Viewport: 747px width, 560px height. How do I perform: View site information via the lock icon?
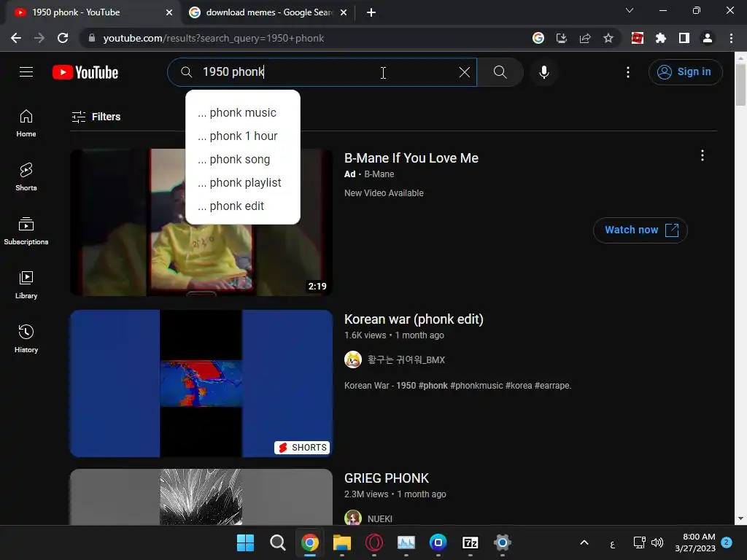92,38
